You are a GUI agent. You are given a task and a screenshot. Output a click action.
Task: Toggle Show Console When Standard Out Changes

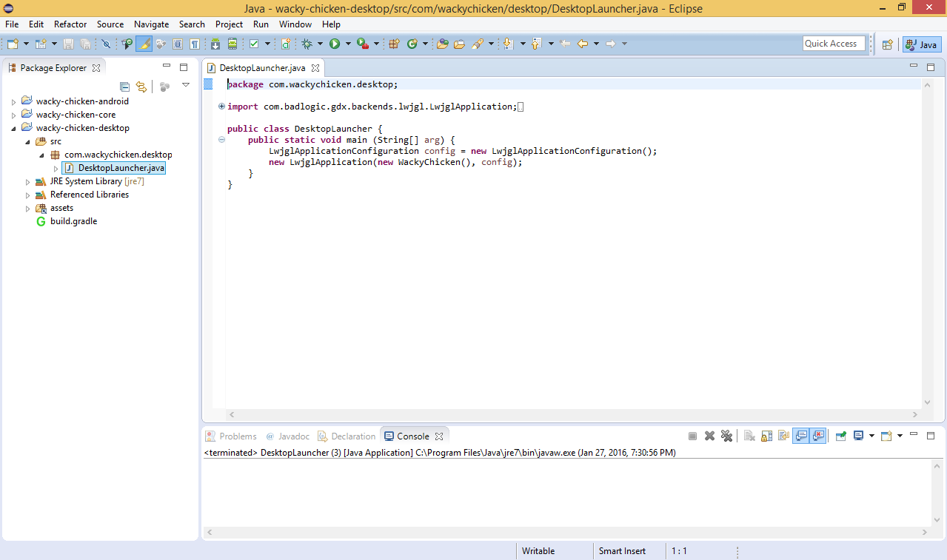(800, 436)
